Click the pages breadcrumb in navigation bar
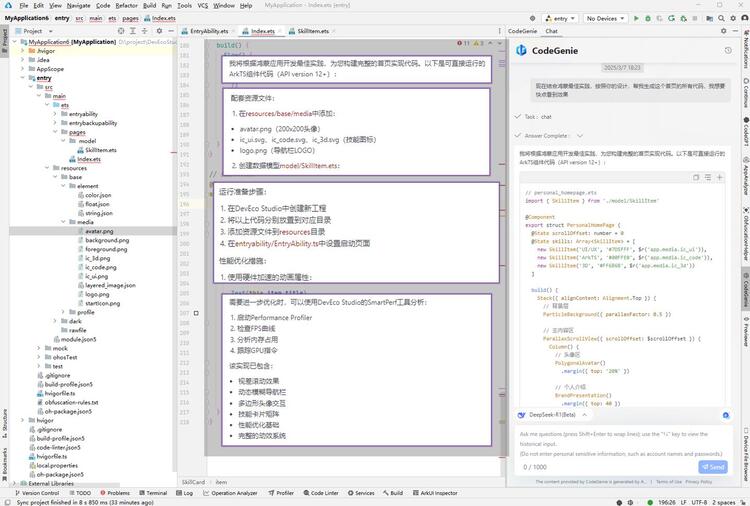Screen dimensions: 750x506 (x=130, y=18)
